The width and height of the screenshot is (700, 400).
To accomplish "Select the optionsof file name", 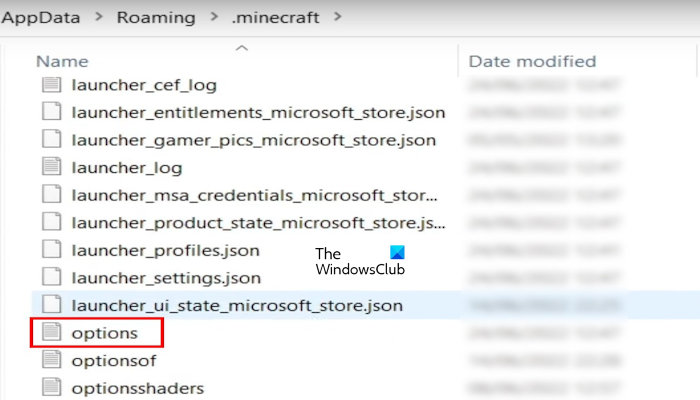I will click(x=114, y=361).
